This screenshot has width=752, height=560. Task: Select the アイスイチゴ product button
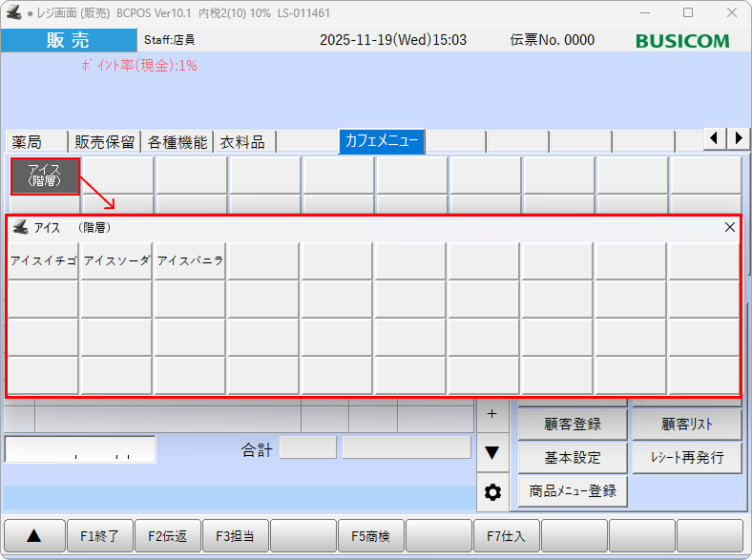43,260
